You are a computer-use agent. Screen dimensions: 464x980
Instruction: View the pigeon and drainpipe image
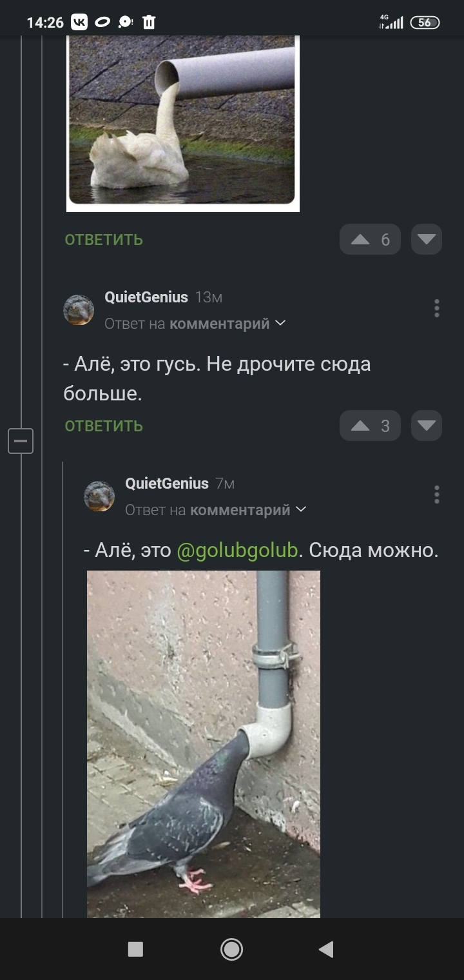[204, 744]
